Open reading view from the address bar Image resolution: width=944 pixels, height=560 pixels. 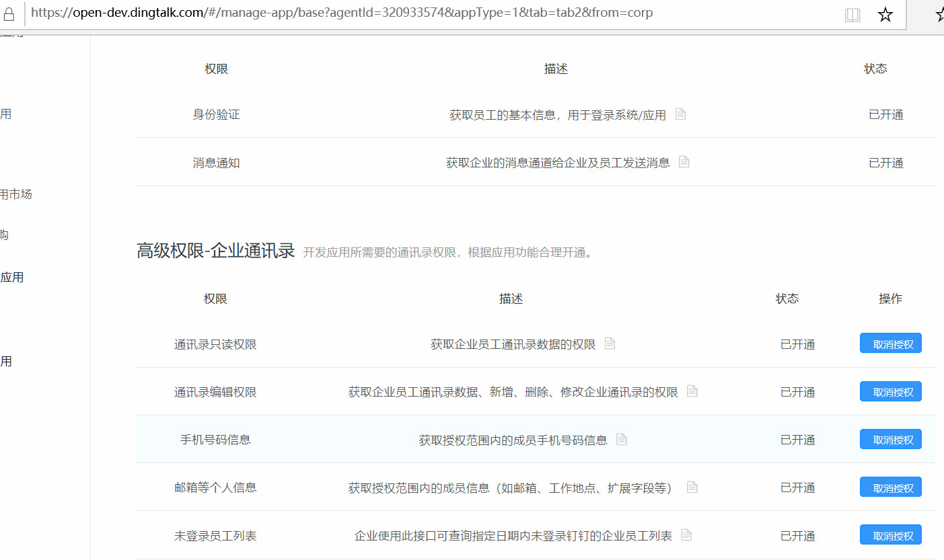(x=852, y=15)
